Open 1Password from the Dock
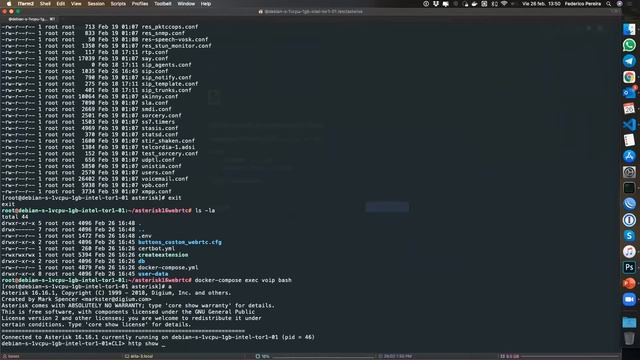Viewport: 640px width, 360px height. pos(629,220)
